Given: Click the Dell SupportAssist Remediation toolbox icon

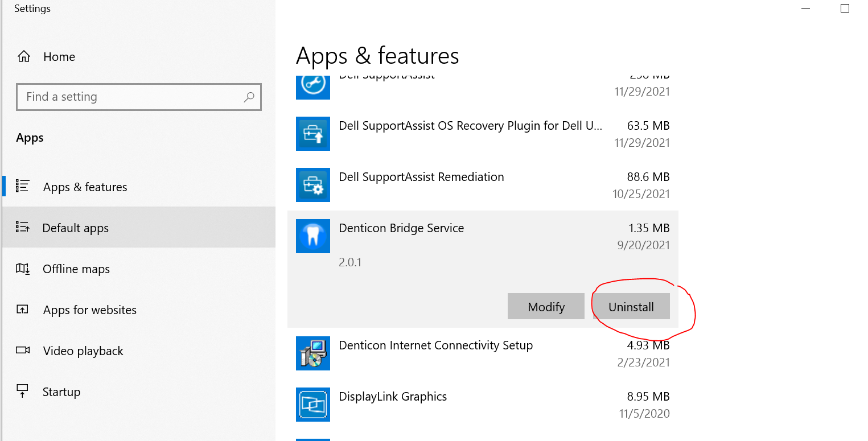Looking at the screenshot, I should click(313, 185).
